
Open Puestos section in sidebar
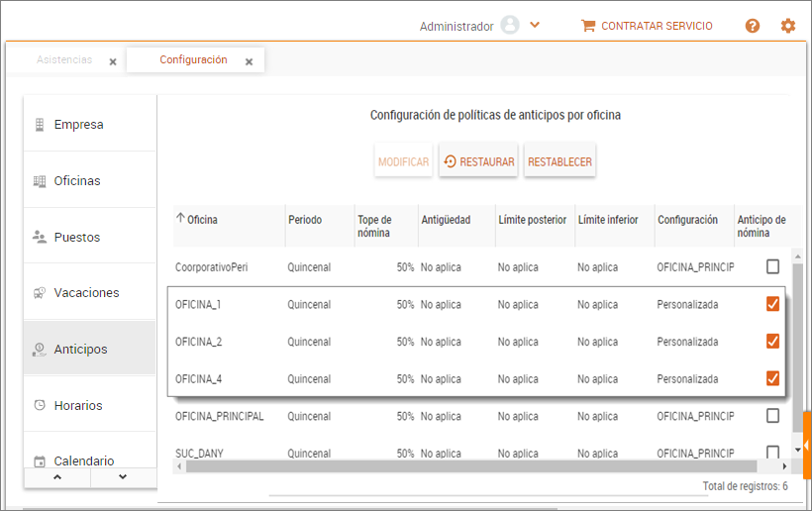76,238
